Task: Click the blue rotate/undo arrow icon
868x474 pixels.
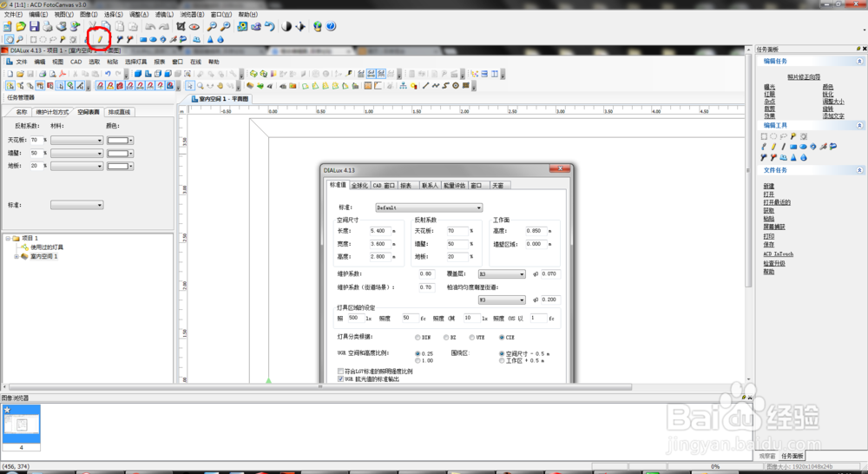Action: tap(270, 27)
